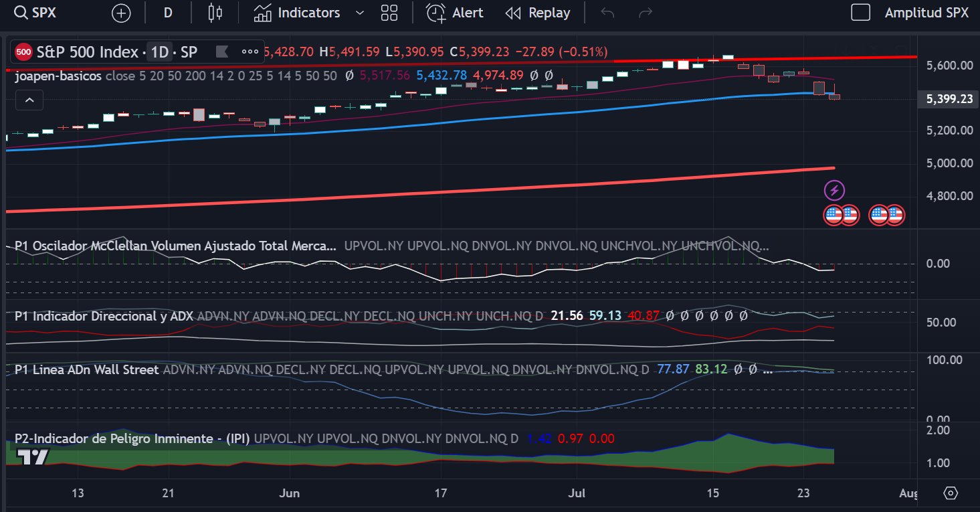Screen dimensions: 980x512
Task: Open the indicator templates grid icon
Action: pos(389,13)
